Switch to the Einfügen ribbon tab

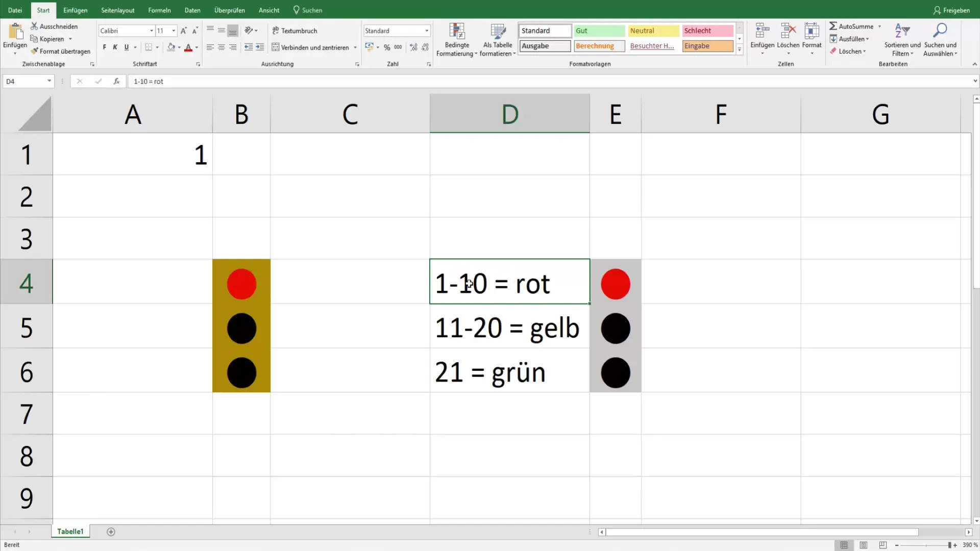[x=75, y=10]
